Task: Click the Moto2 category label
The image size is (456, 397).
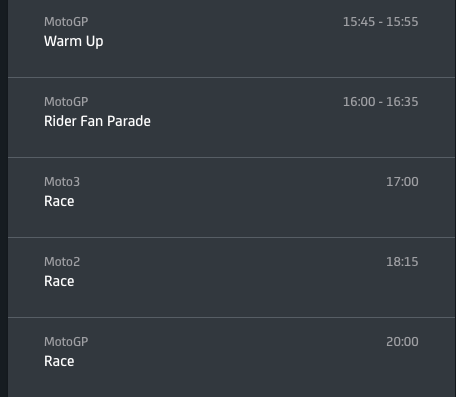Action: pyautogui.click(x=62, y=262)
